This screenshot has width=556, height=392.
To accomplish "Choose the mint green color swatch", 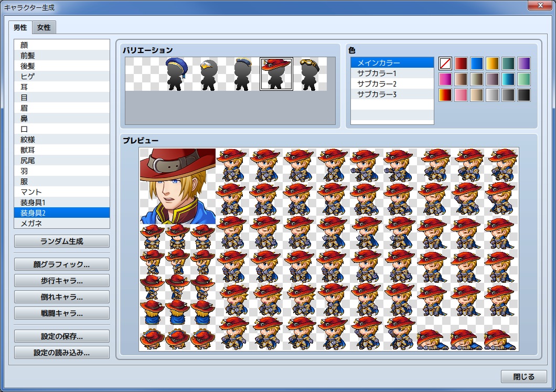I will click(x=523, y=79).
